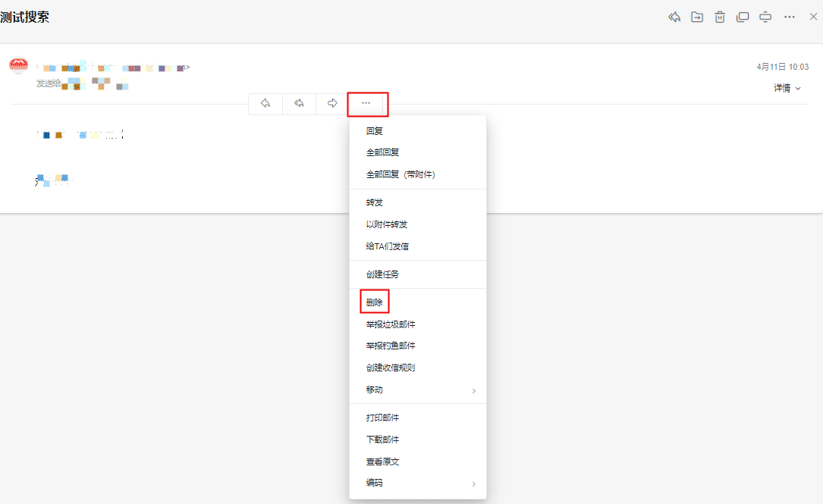
Task: Click the width-adjust icon in top toolbar
Action: (x=765, y=17)
